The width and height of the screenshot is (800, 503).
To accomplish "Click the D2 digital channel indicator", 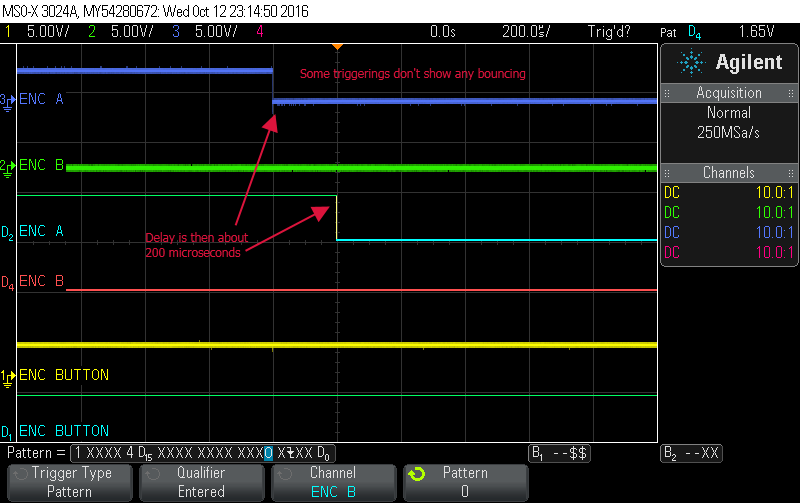I will (7, 233).
